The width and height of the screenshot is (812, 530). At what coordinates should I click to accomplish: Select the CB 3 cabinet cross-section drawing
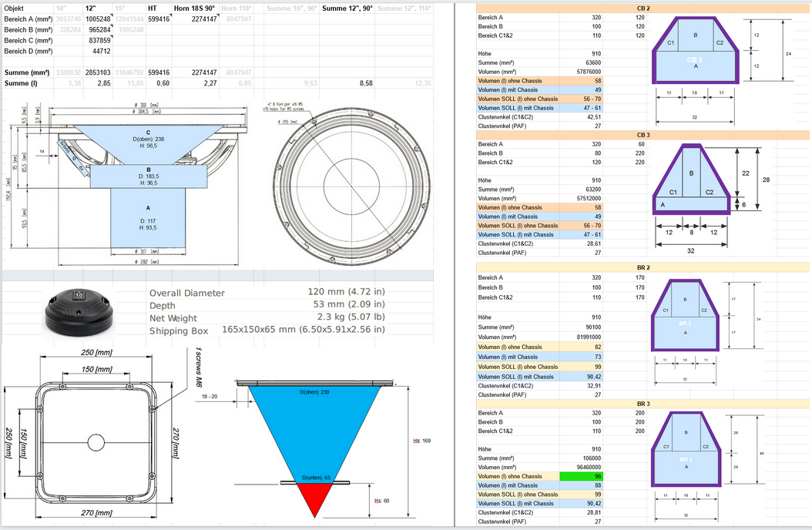pos(690,183)
